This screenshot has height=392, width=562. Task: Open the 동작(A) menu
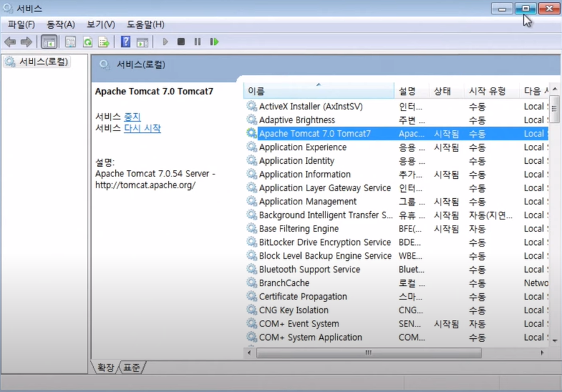61,25
